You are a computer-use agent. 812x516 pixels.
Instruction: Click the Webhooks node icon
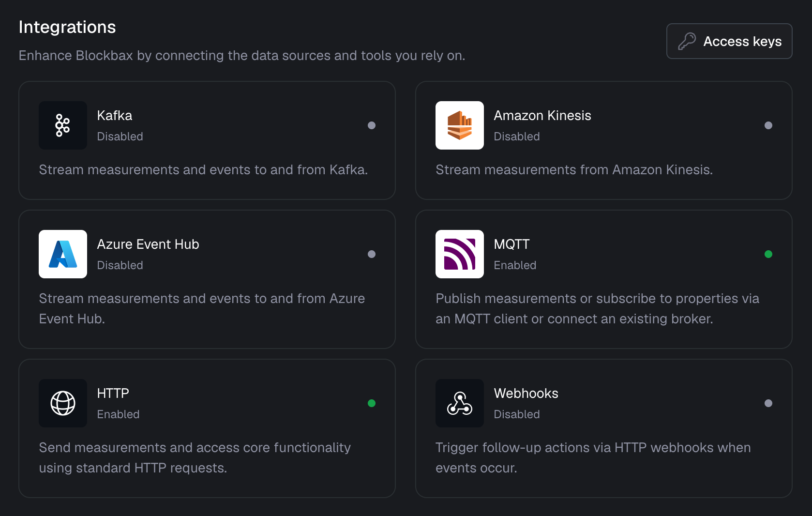(459, 403)
